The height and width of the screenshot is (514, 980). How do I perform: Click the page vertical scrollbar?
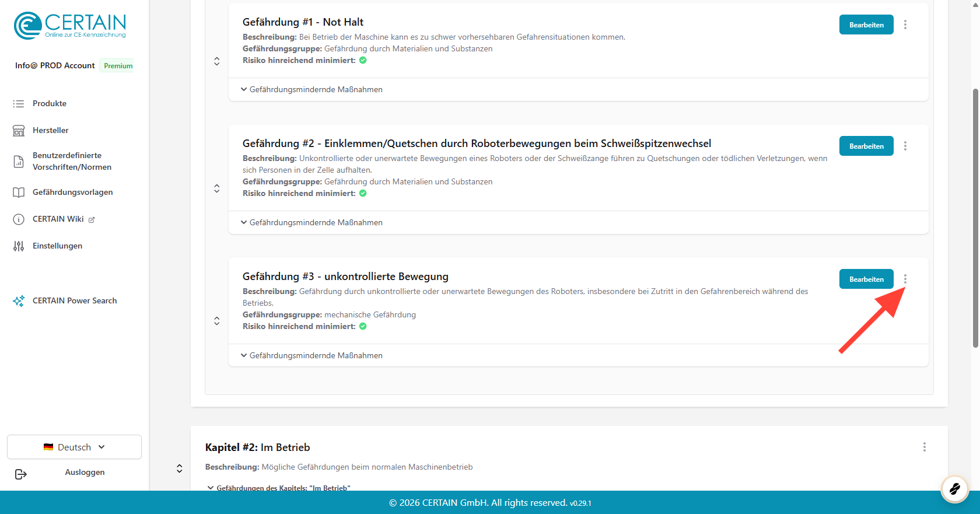tap(975, 219)
